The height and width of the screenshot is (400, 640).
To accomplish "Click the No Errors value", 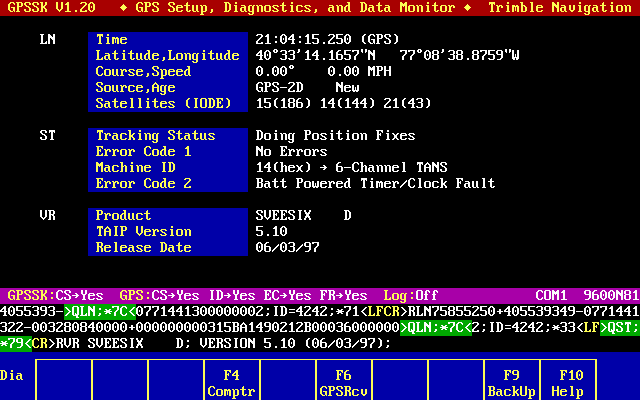I will tap(291, 151).
